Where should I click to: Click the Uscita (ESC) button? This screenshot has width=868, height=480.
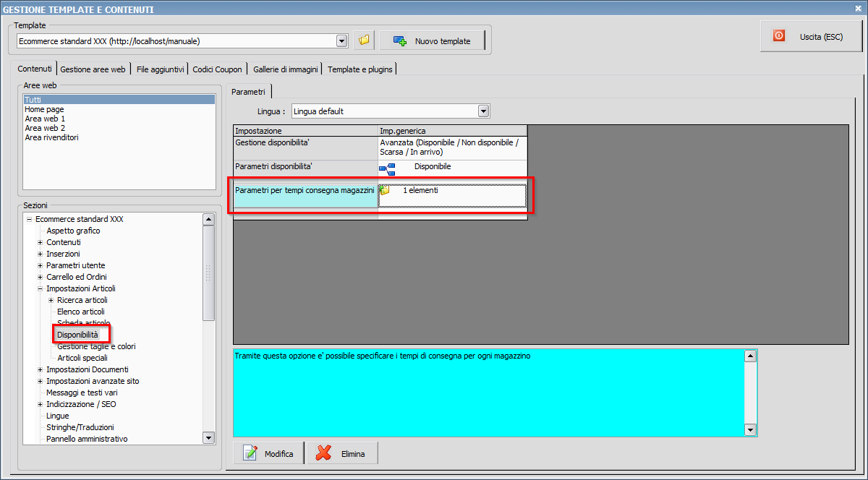811,35
